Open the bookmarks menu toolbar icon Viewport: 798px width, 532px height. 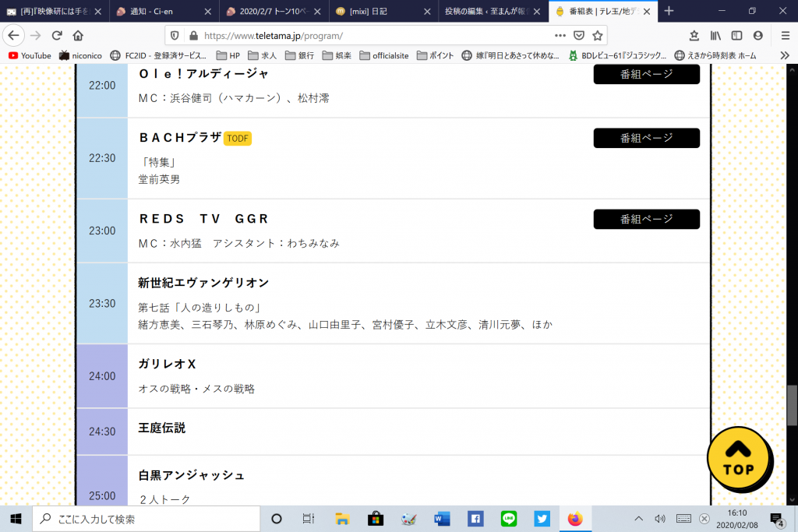pyautogui.click(x=694, y=36)
